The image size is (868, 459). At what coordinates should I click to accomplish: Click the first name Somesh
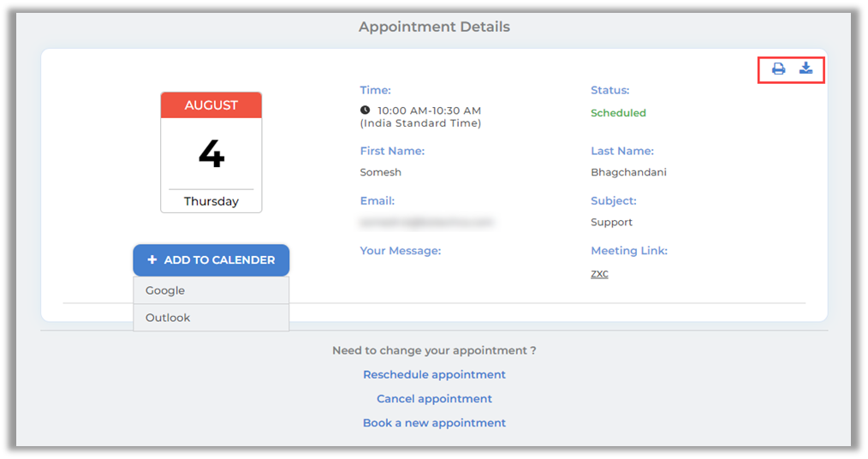[381, 172]
